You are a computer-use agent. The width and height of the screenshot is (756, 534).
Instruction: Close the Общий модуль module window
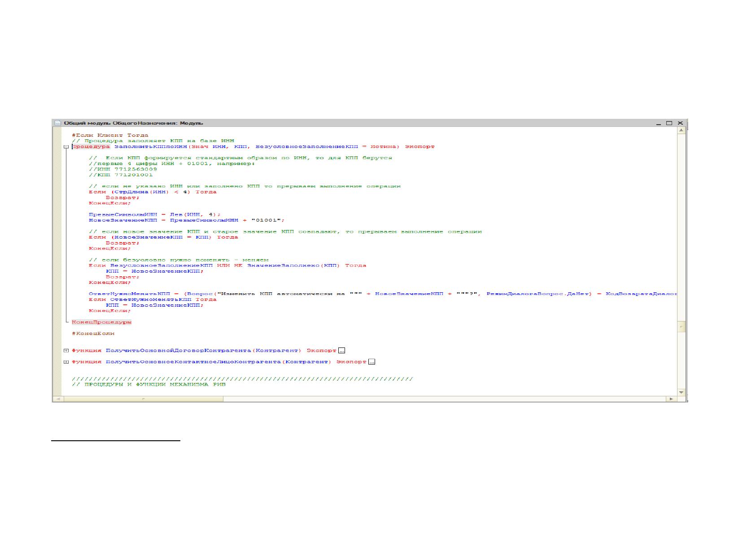(680, 123)
